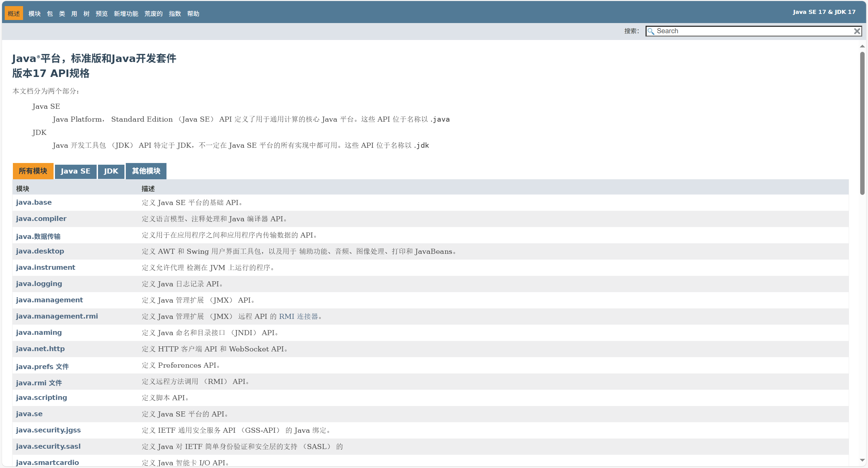Show the 其他模块 tab
The height and width of the screenshot is (468, 868).
point(146,171)
